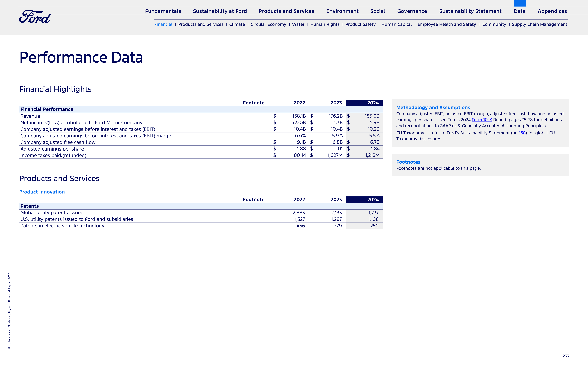The image size is (588, 368).
Task: Jump to Circular Economy data page
Action: point(268,24)
